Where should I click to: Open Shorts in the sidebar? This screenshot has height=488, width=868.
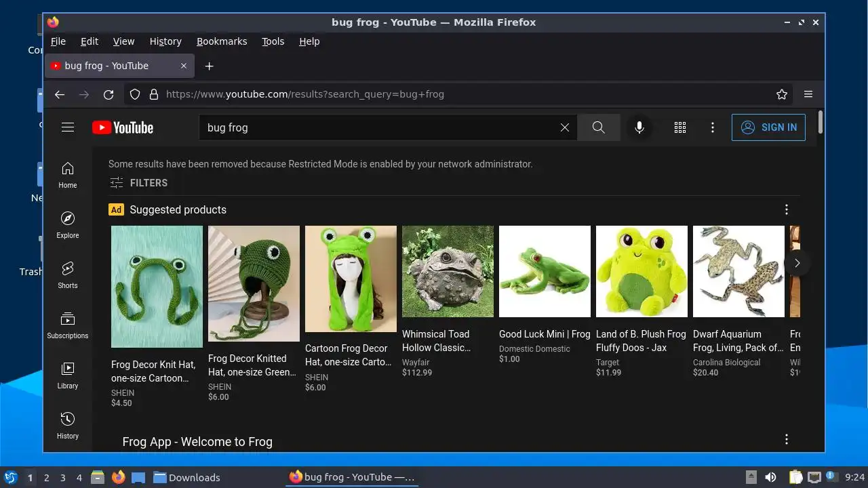tap(68, 275)
